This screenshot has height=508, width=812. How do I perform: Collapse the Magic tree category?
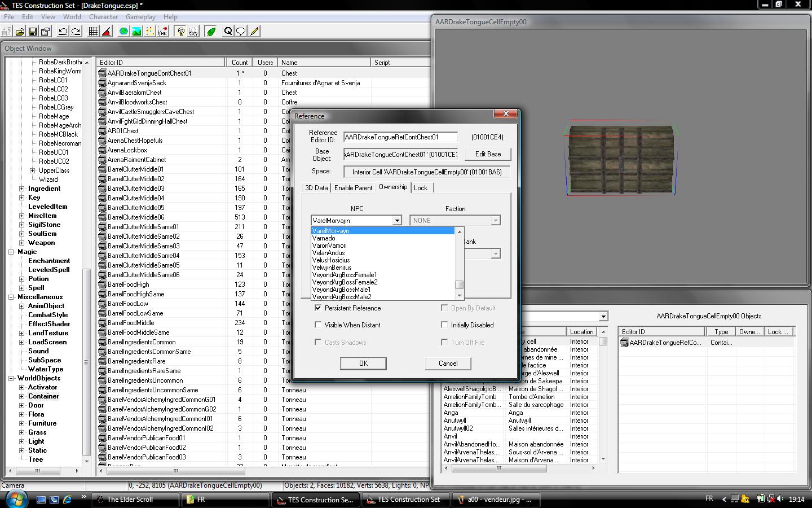coord(11,252)
